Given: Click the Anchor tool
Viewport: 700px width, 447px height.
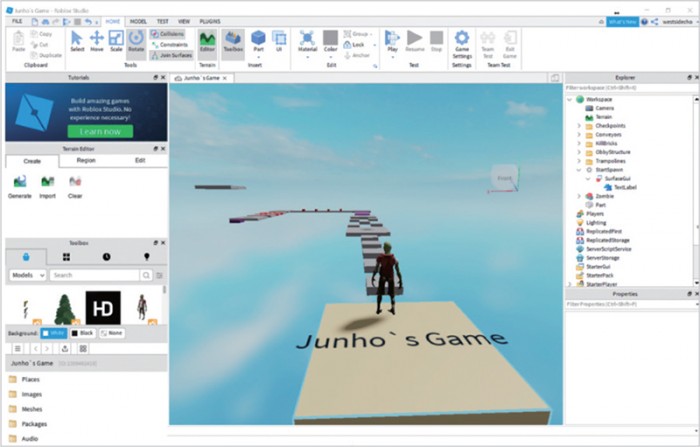Looking at the screenshot, I should coord(357,55).
